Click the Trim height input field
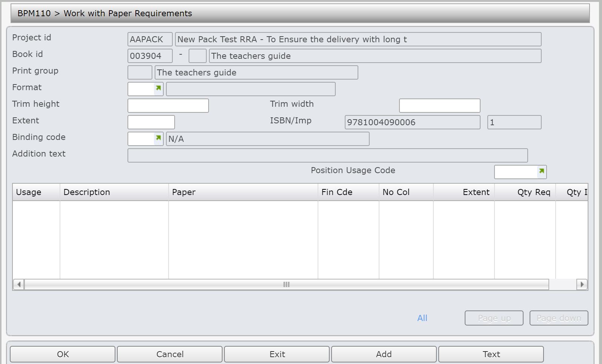 pos(168,106)
